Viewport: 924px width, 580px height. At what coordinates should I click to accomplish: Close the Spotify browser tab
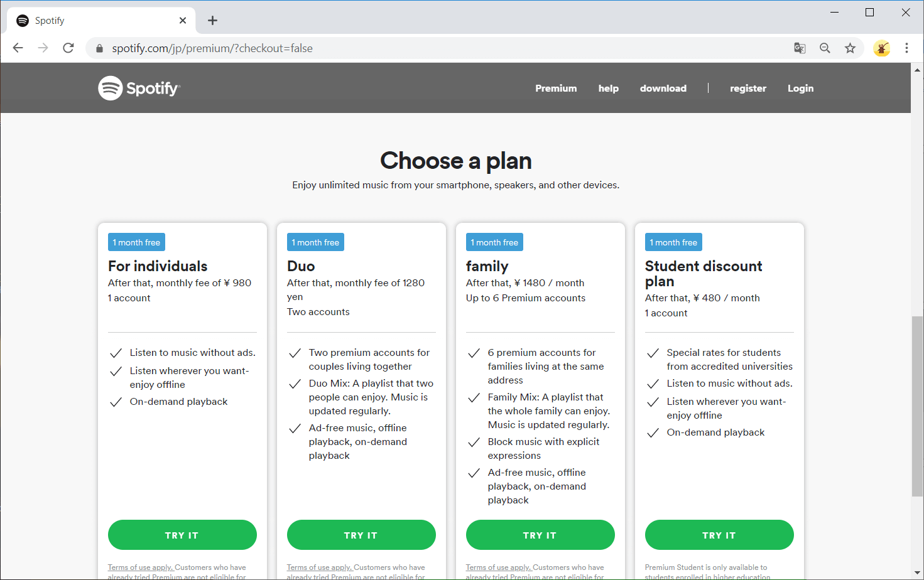(x=183, y=21)
